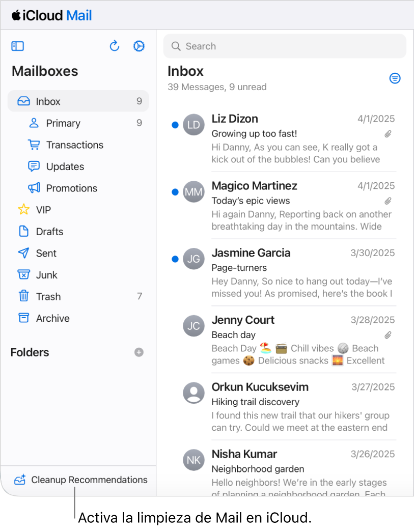Click the Trash count badge 7
416x532 pixels.
(x=140, y=296)
